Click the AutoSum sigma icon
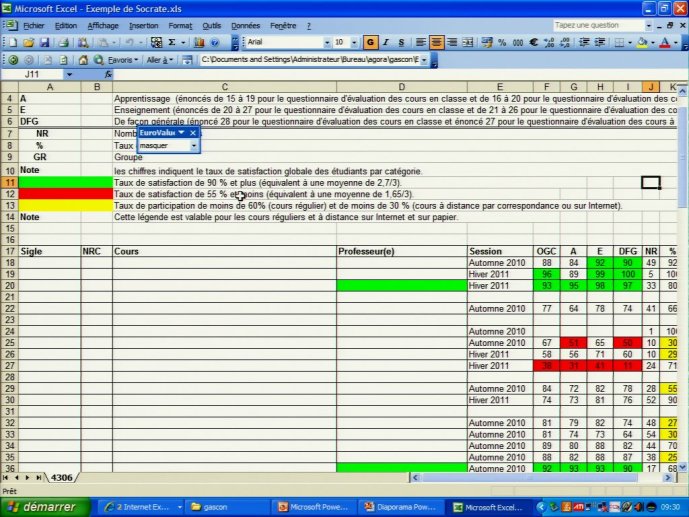689x517 pixels. pyautogui.click(x=172, y=43)
